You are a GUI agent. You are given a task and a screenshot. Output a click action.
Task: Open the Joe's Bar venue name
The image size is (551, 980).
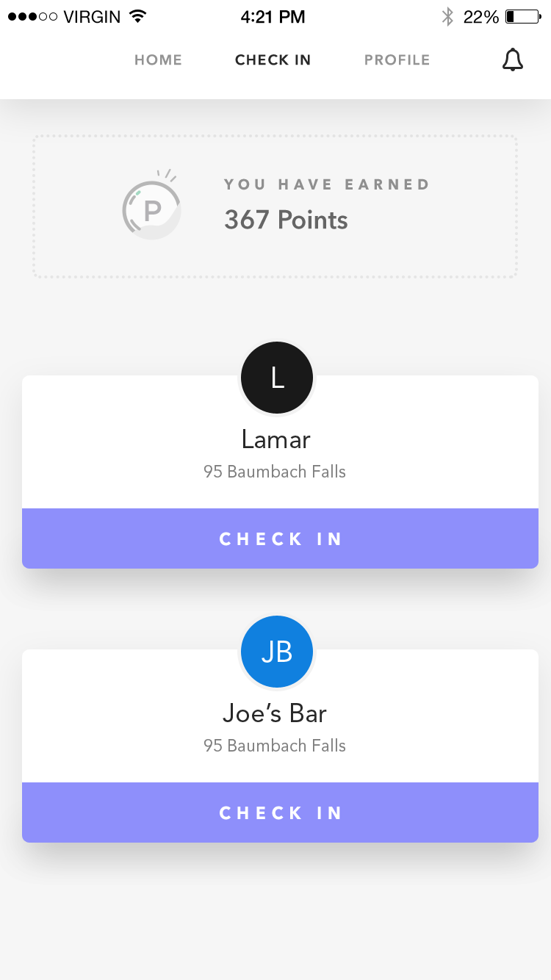click(x=275, y=713)
